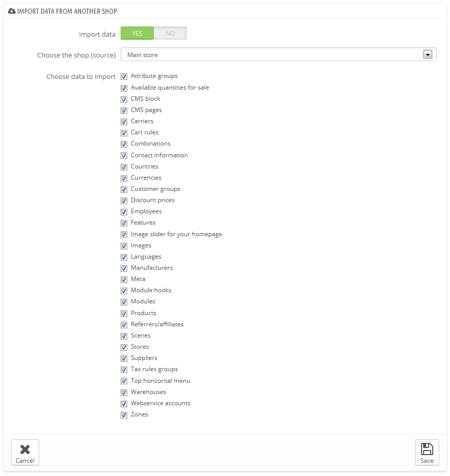The width and height of the screenshot is (450, 476).
Task: Click the cloud download icon in header
Action: pyautogui.click(x=12, y=11)
